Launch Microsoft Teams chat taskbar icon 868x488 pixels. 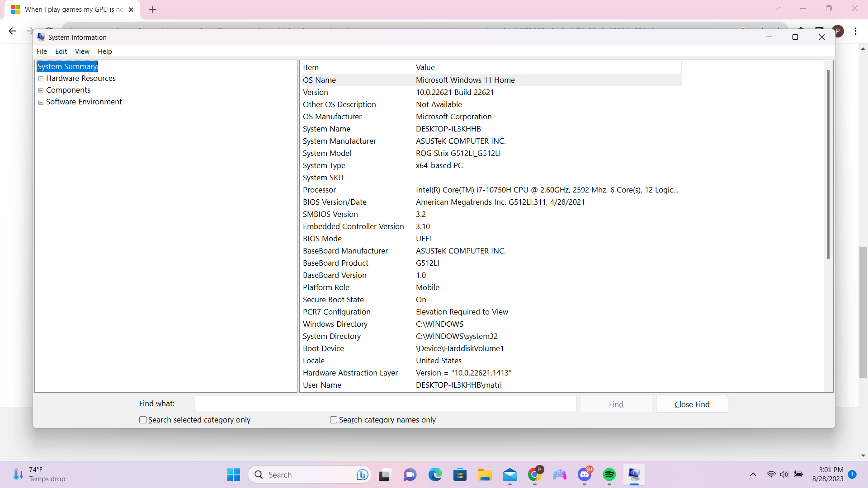[x=410, y=474]
